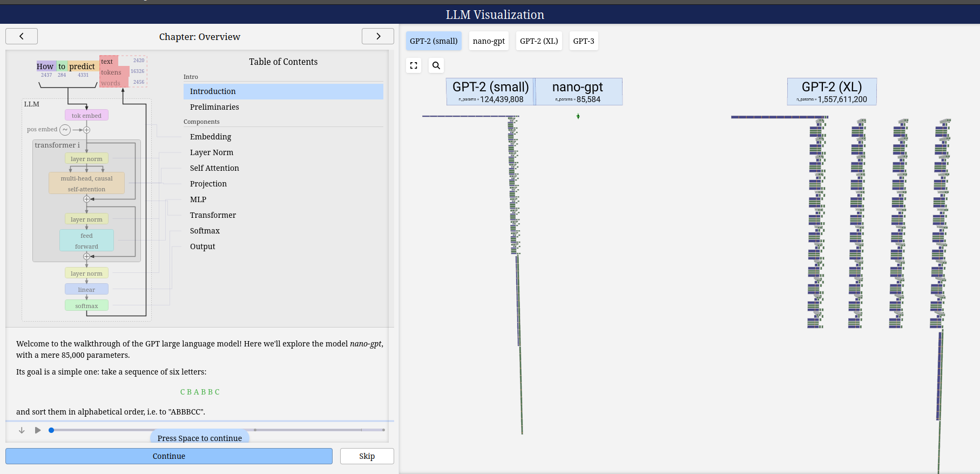Click the linear block in diagram
The width and height of the screenshot is (980, 474).
click(x=86, y=289)
